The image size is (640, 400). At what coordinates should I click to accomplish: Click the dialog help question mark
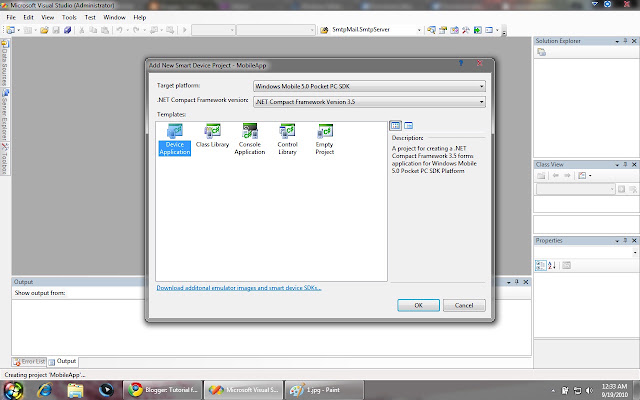tap(461, 63)
